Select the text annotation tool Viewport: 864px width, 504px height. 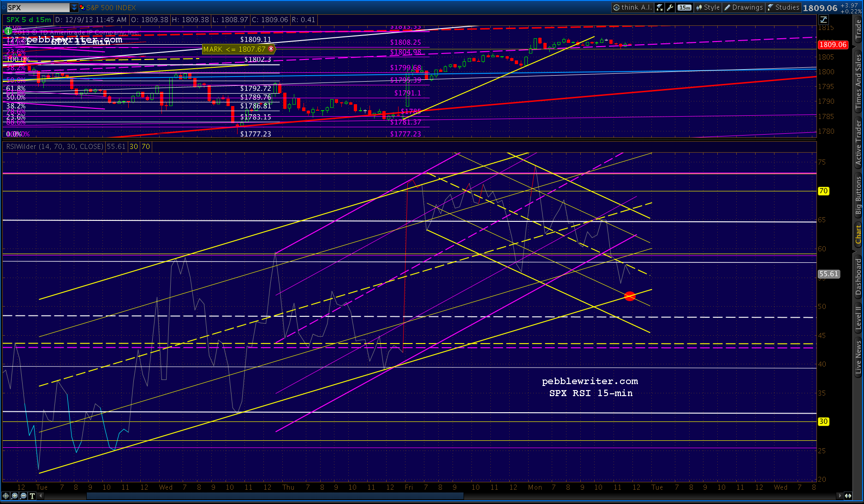point(32,497)
